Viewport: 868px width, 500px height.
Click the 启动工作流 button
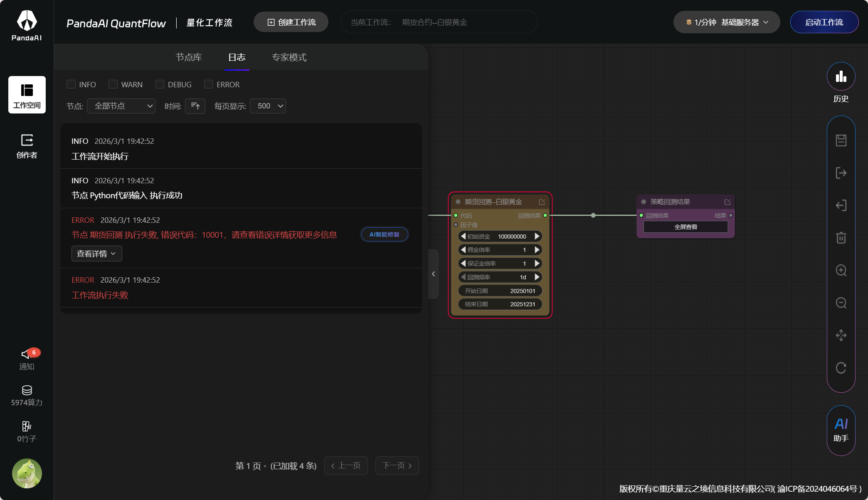pyautogui.click(x=824, y=22)
